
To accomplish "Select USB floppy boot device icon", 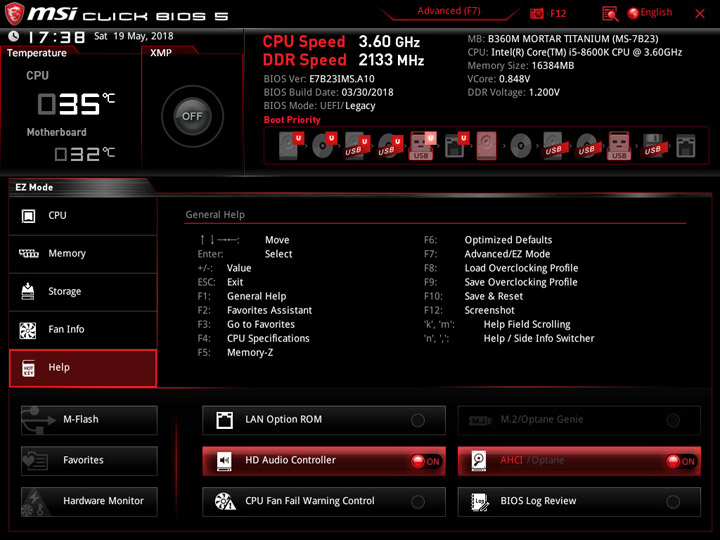I will point(653,146).
